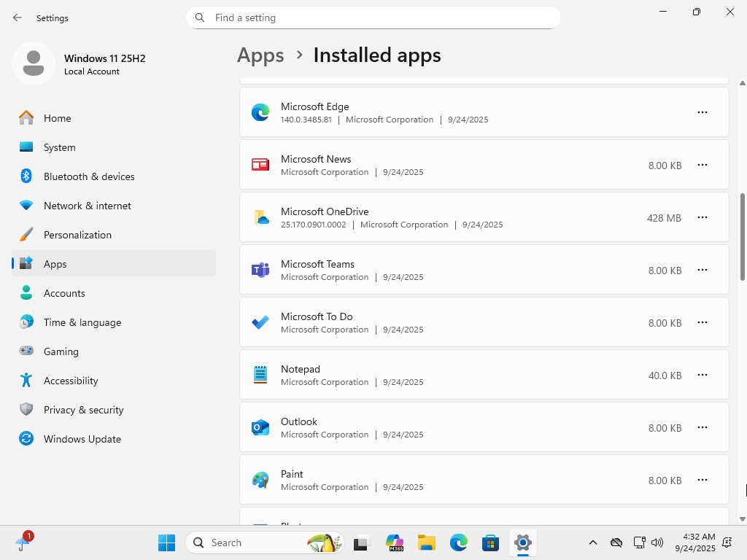Screen dimensions: 747x560
Task: Click the Edge version 140.0.3485.81 text
Action: point(306,120)
